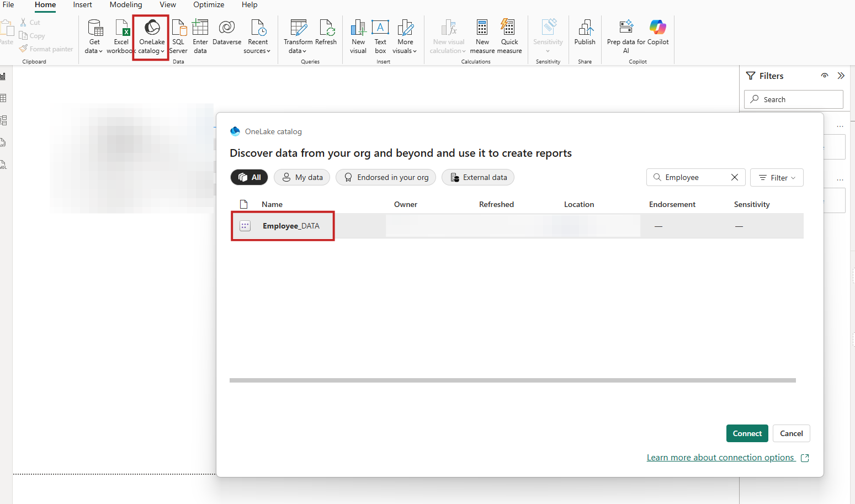The image size is (855, 504).
Task: Open the Help tab
Action: (249, 4)
